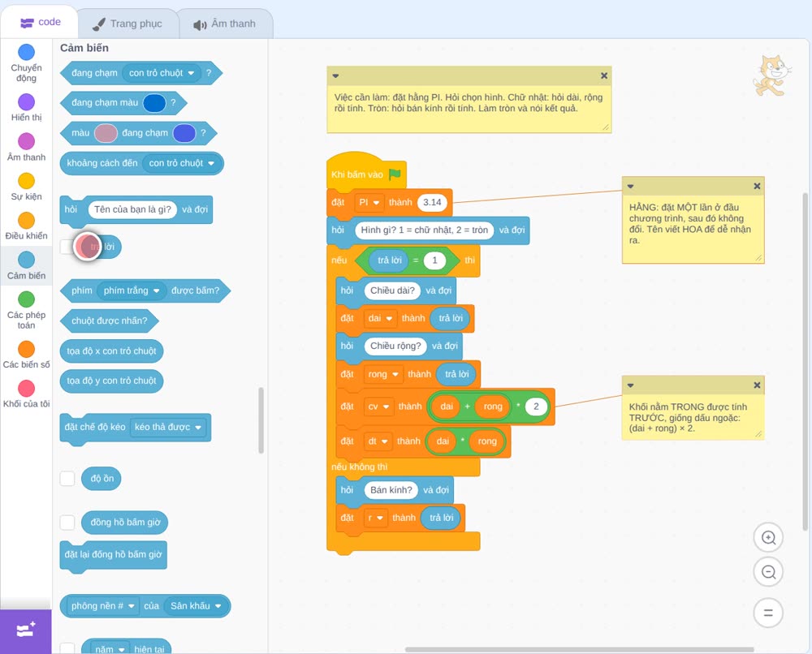The height and width of the screenshot is (654, 812).
Task: Close the parentheses explanation comment
Action: tap(757, 385)
